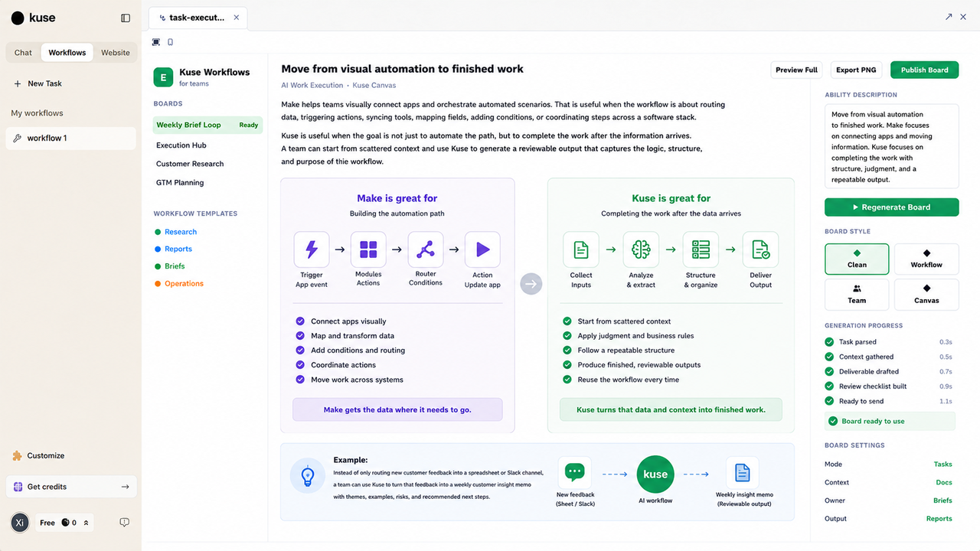
Task: Click the gray arrow circle between panels
Action: click(x=531, y=284)
